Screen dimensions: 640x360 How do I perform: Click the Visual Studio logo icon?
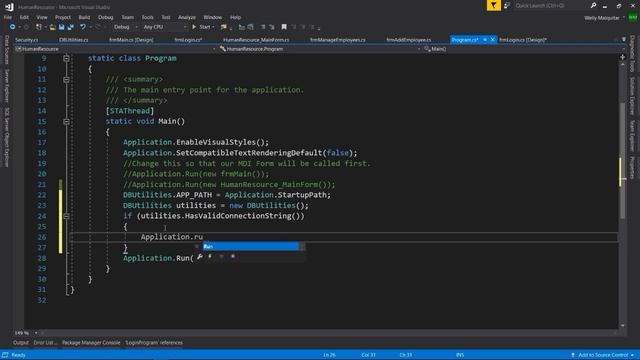pyautogui.click(x=9, y=7)
